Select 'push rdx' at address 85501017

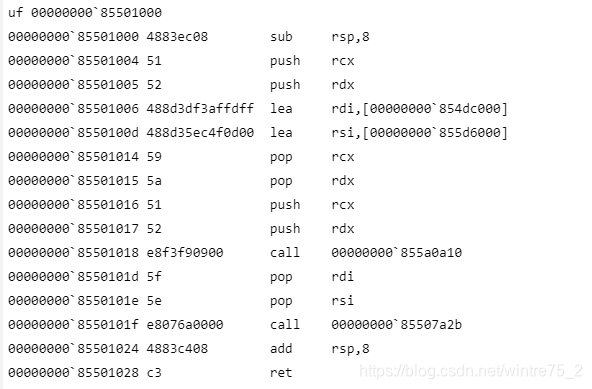click(181, 229)
